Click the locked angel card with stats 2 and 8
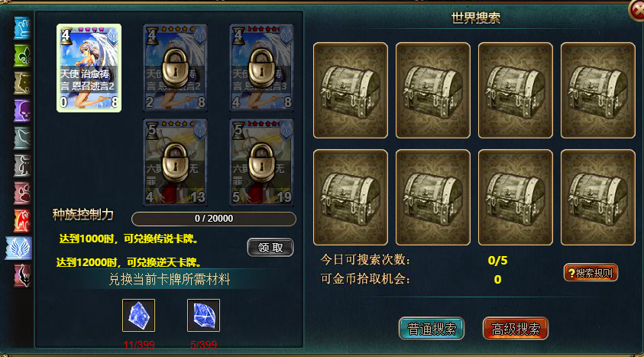This screenshot has width=644, height=357. point(176,68)
